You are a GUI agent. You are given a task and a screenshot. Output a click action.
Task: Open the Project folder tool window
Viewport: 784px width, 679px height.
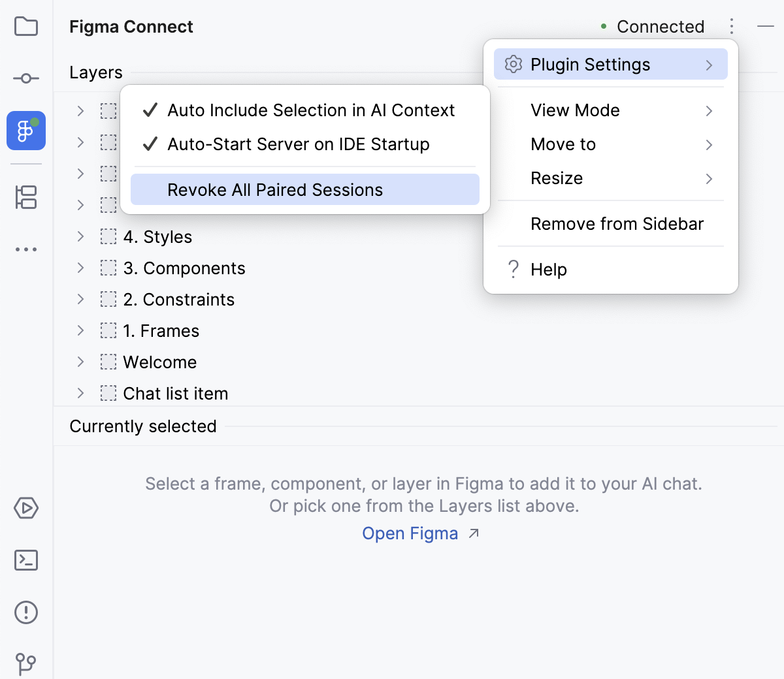pos(26,27)
